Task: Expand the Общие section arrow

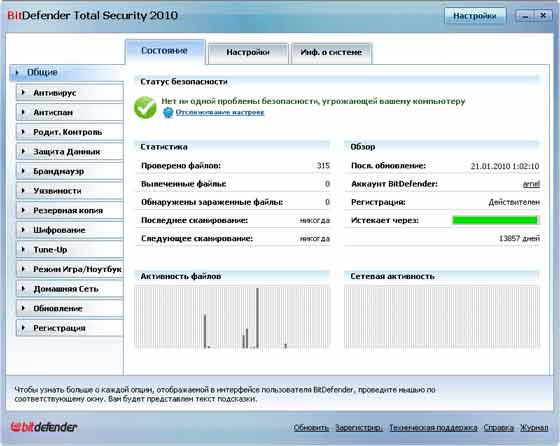Action: click(x=17, y=72)
